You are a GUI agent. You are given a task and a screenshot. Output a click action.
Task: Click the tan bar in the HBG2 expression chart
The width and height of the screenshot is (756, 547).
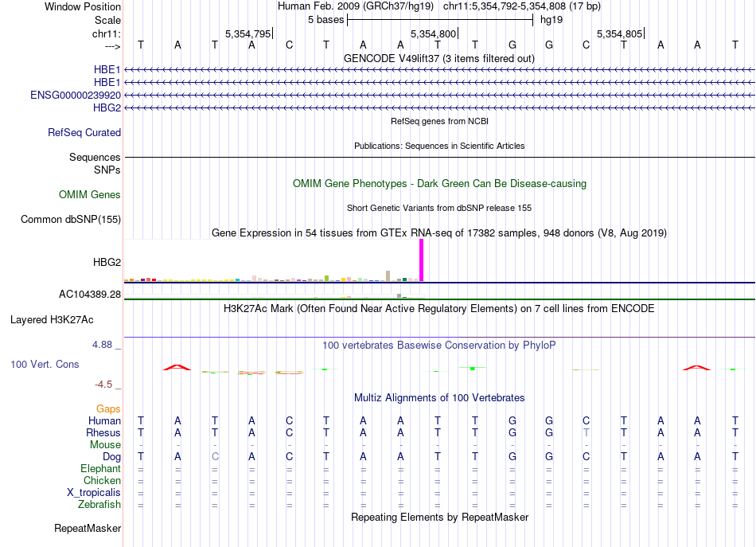tap(388, 276)
